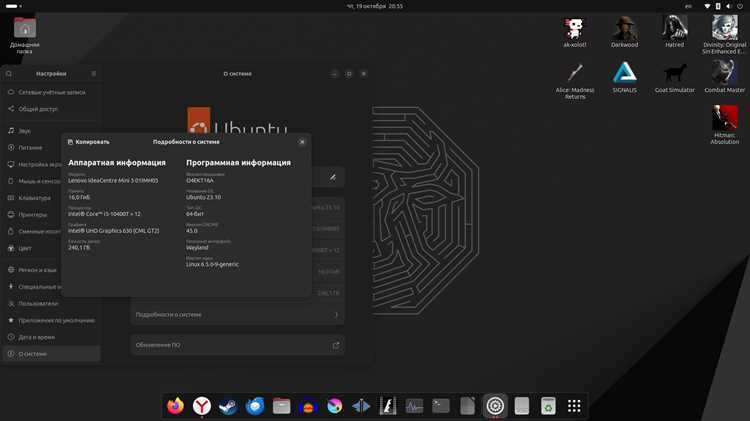Click the 64-бит OS type value
This screenshot has height=421, width=750.
click(195, 214)
